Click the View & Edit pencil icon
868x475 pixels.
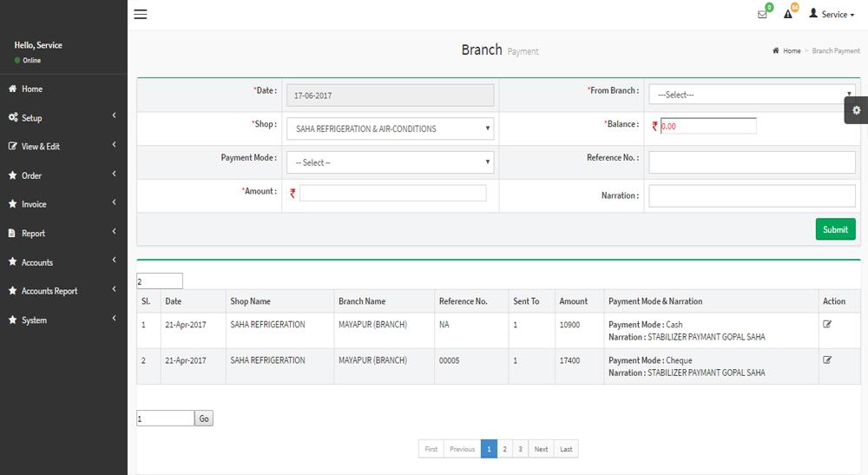click(x=12, y=146)
